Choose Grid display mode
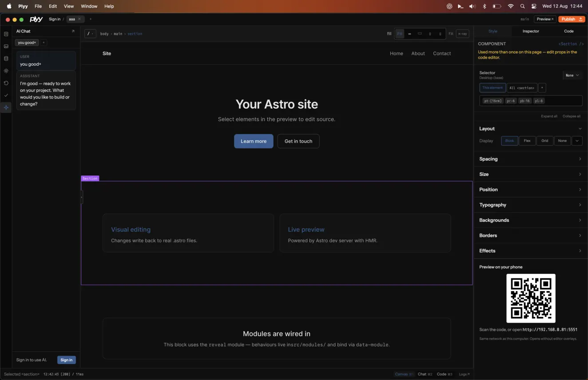The width and height of the screenshot is (588, 380). coord(544,141)
